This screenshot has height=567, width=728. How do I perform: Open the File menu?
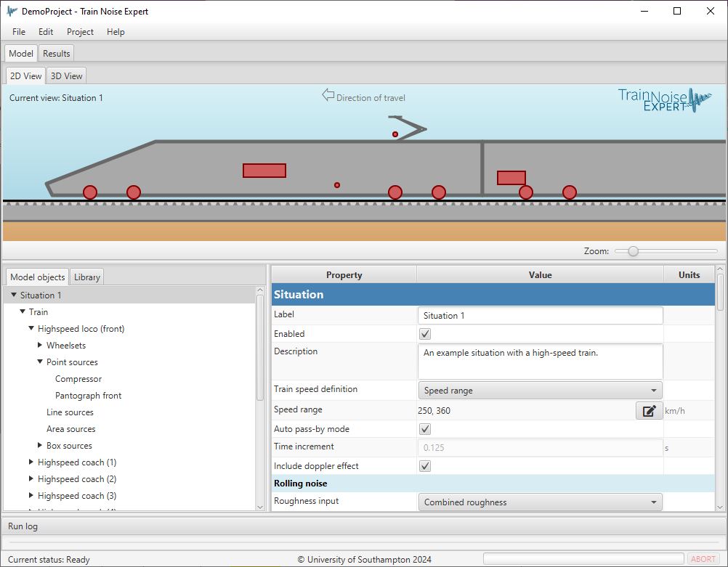[19, 31]
